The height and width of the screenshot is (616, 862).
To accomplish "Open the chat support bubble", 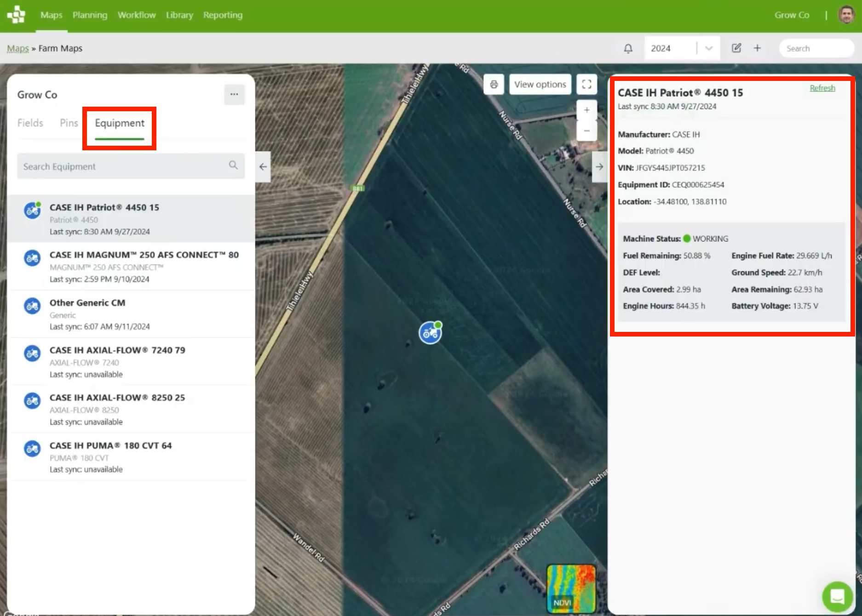I will point(837,597).
